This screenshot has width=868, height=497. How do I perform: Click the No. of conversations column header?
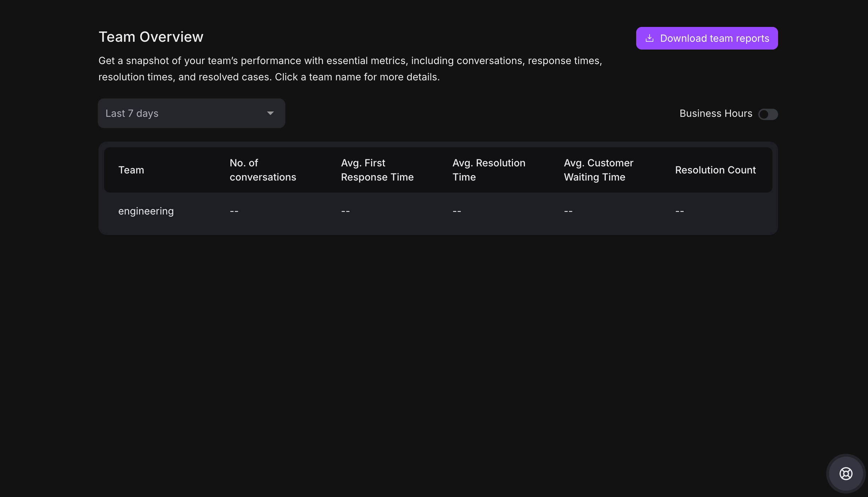[x=263, y=170]
